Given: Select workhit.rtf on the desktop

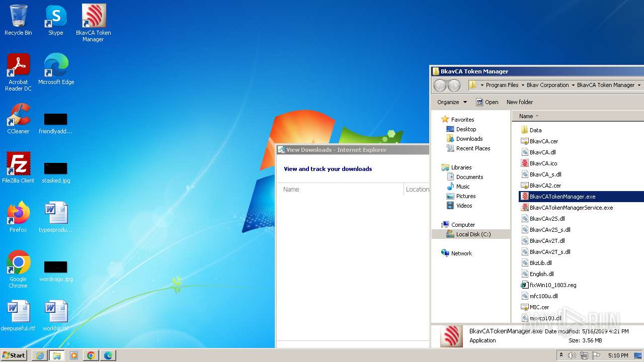Looking at the screenshot, I should click(x=56, y=315).
